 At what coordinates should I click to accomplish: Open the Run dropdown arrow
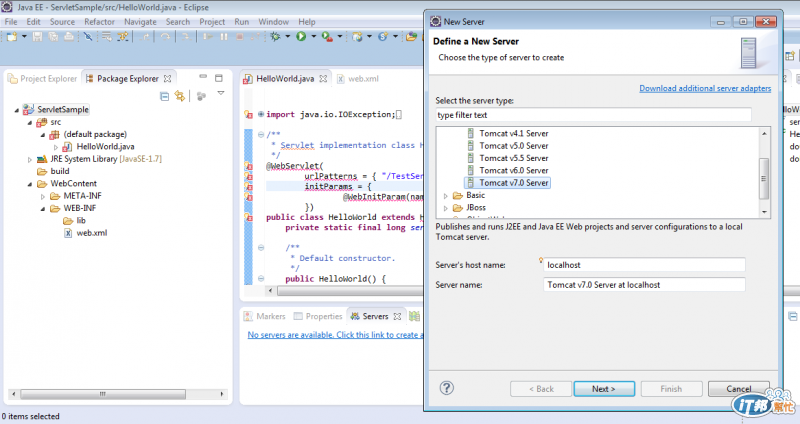click(x=313, y=37)
